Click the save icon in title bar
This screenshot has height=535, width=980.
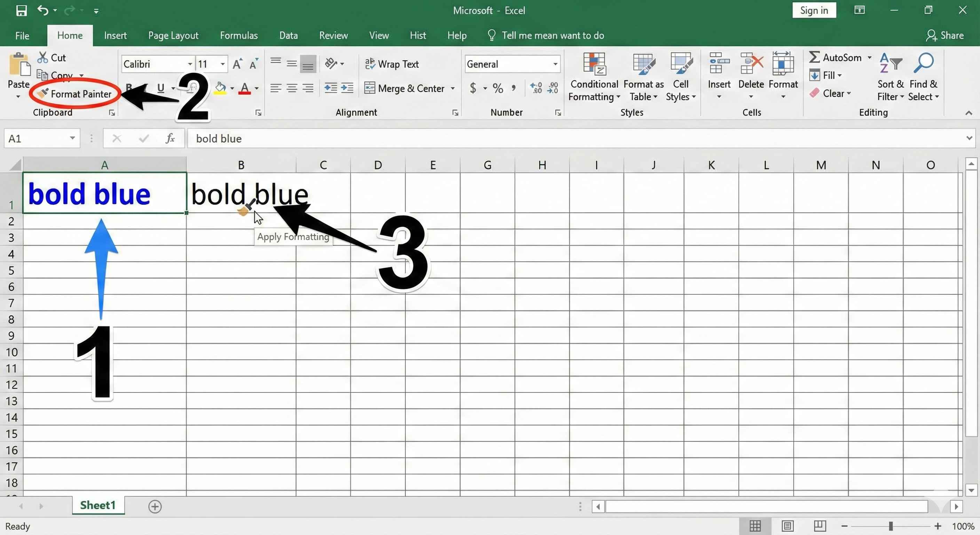pyautogui.click(x=21, y=10)
